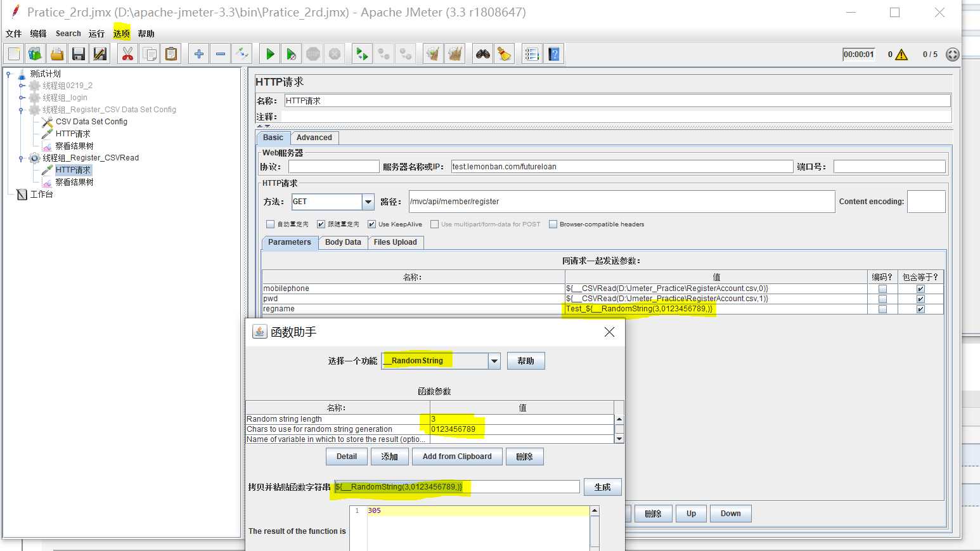This screenshot has height=551, width=980.
Task: Toggle the Use KeepAlive checkbox
Action: pos(372,224)
